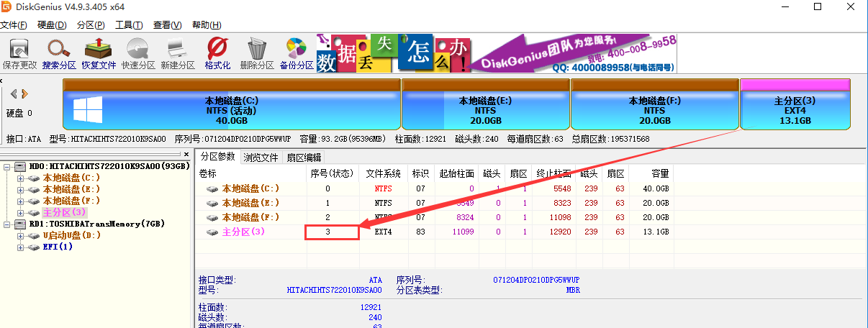Click the 起始柱面 column header
Image resolution: width=868 pixels, height=328 pixels.
(456, 173)
